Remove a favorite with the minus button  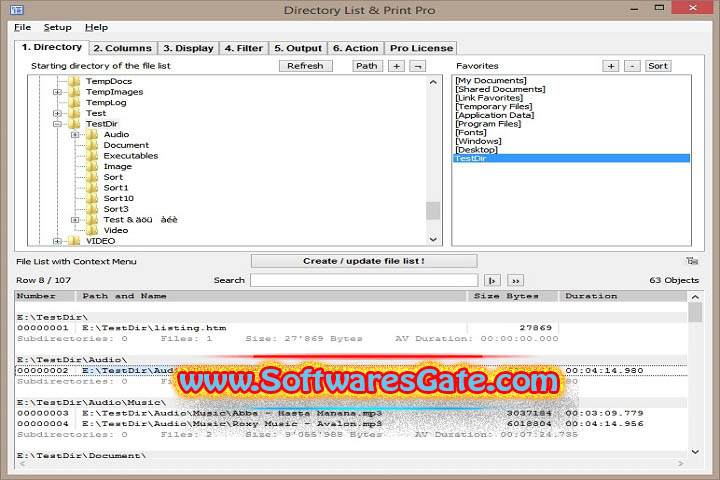coord(632,66)
